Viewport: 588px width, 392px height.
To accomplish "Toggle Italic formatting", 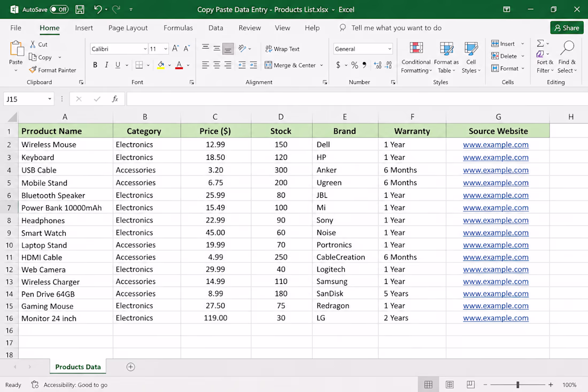I will 106,65.
